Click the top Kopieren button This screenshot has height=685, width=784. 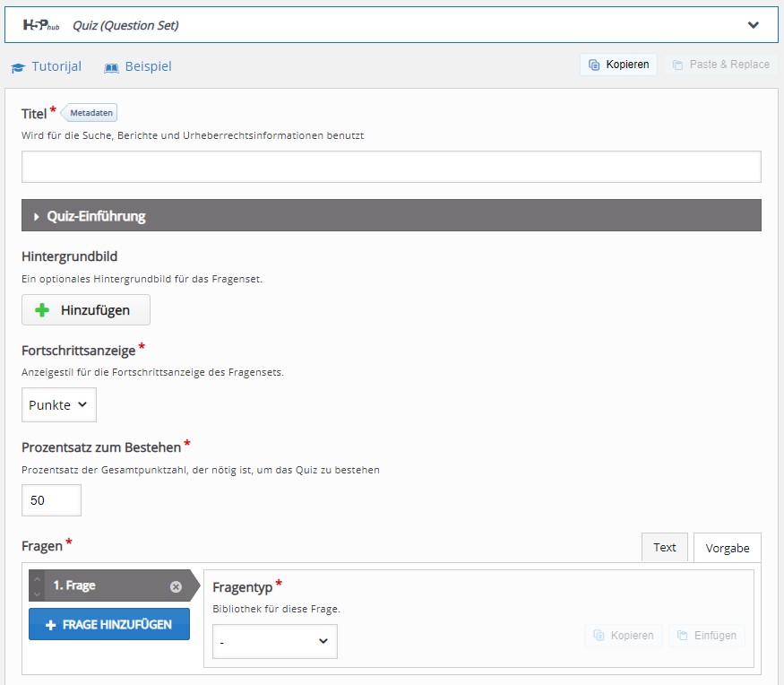click(618, 65)
